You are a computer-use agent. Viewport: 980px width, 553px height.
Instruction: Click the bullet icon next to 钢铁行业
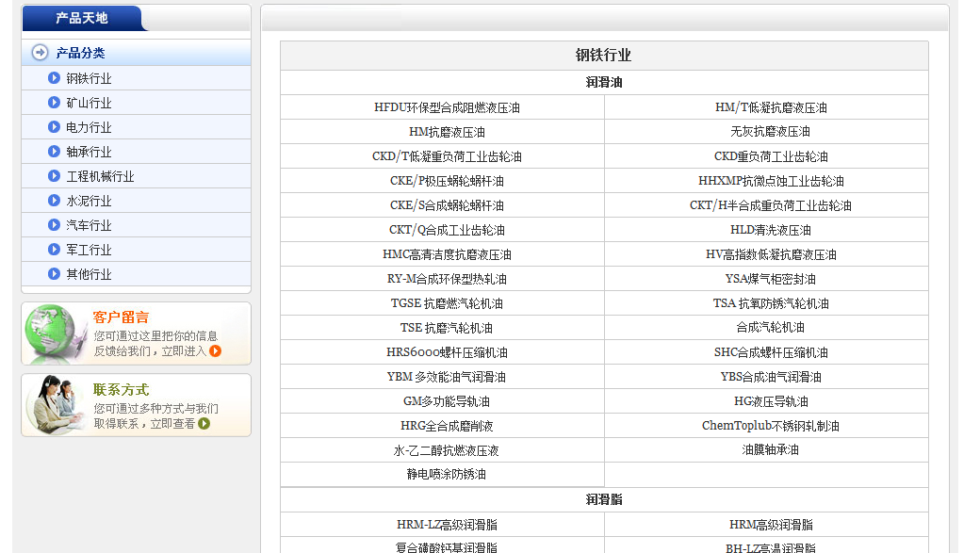pyautogui.click(x=54, y=78)
